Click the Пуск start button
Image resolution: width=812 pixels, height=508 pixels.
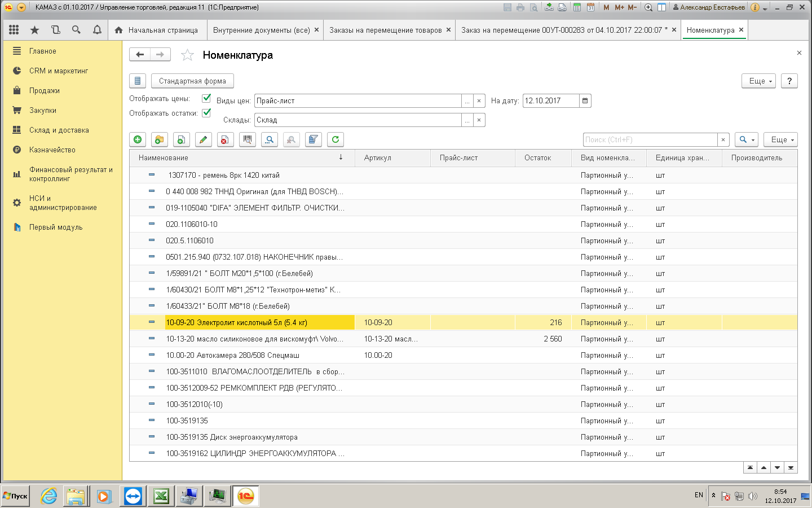[15, 496]
